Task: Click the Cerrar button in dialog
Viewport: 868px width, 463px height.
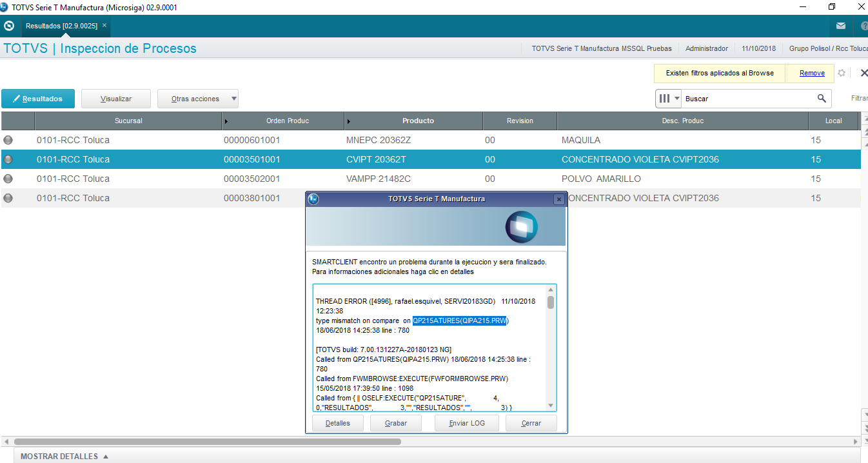Action: (x=531, y=423)
